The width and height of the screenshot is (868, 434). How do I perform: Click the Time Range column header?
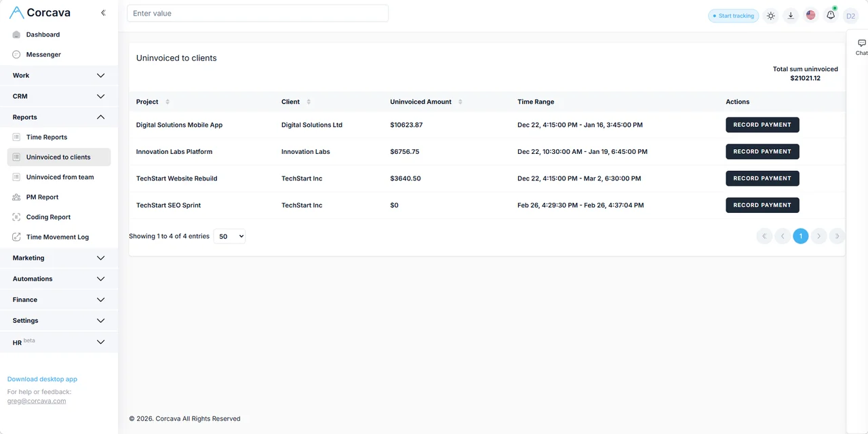pos(536,102)
